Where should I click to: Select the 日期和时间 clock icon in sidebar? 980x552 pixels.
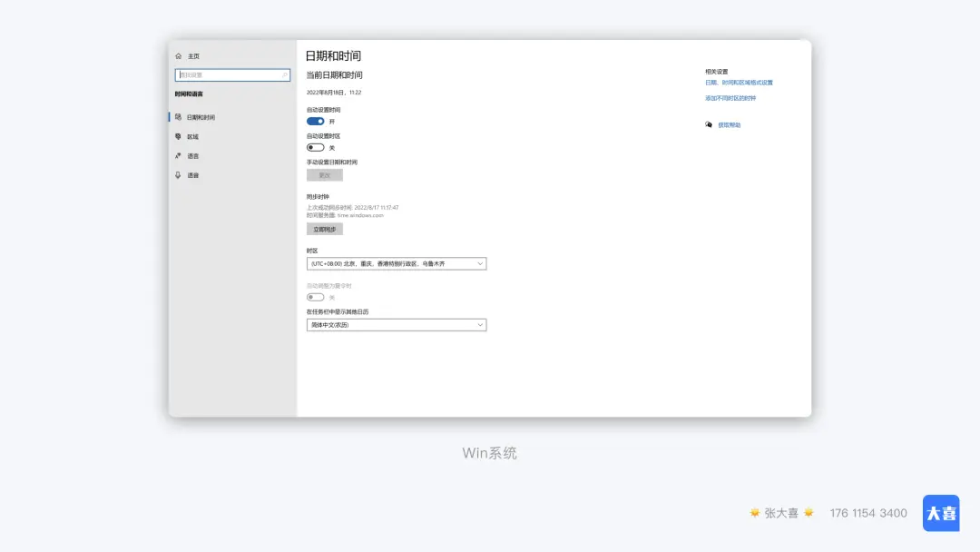click(x=179, y=117)
